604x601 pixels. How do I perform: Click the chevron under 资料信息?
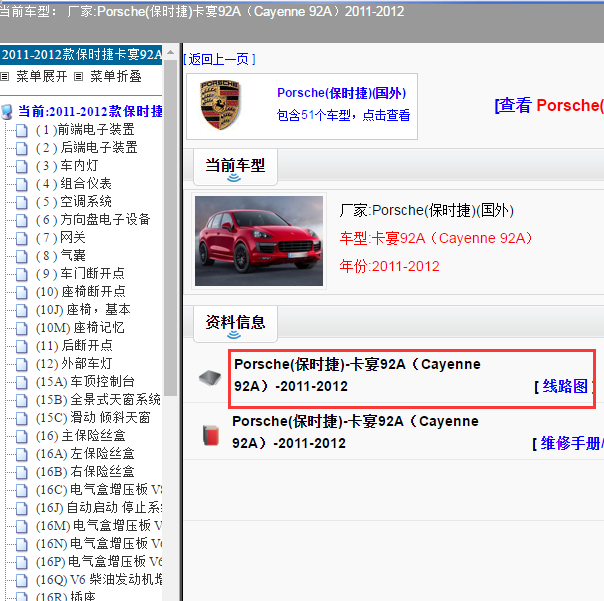point(234,335)
